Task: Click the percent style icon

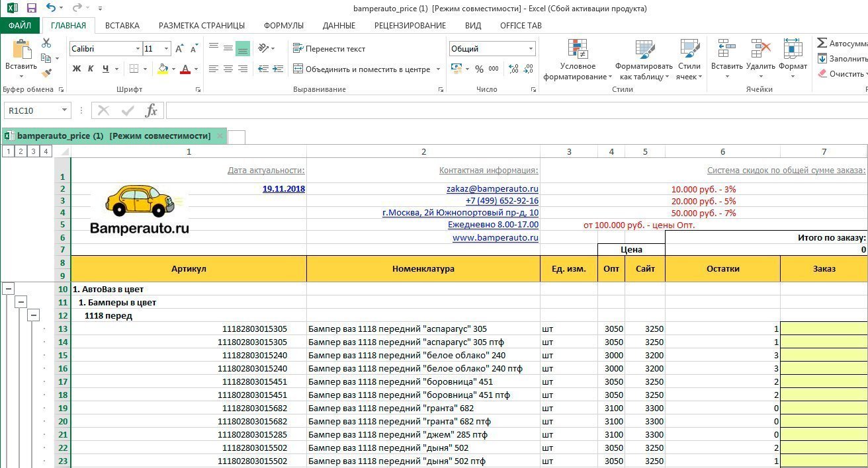Action: [478, 69]
